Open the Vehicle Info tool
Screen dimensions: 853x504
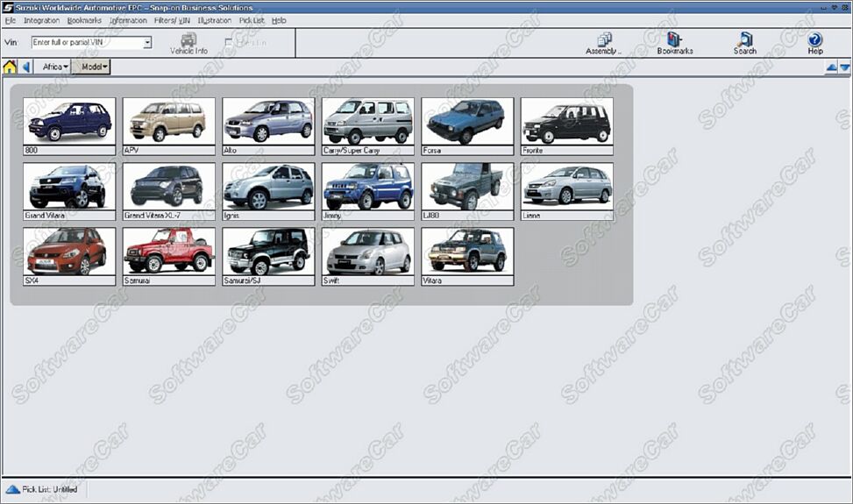188,43
